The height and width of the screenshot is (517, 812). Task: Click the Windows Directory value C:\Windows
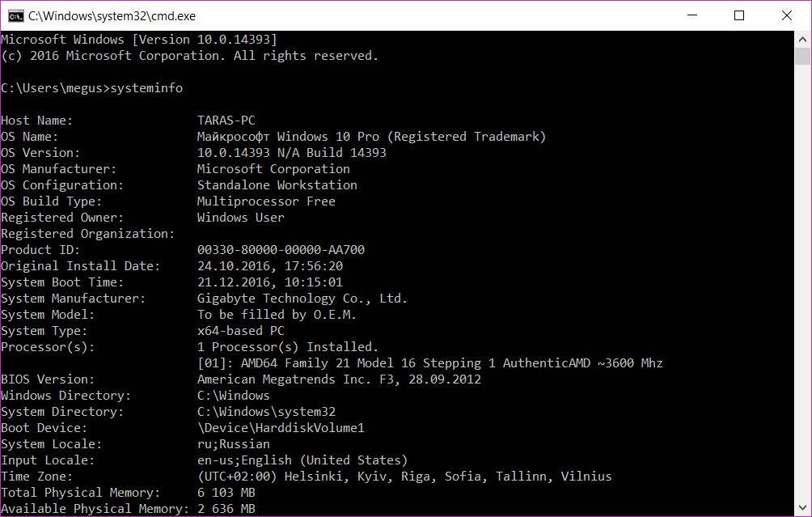(233, 396)
